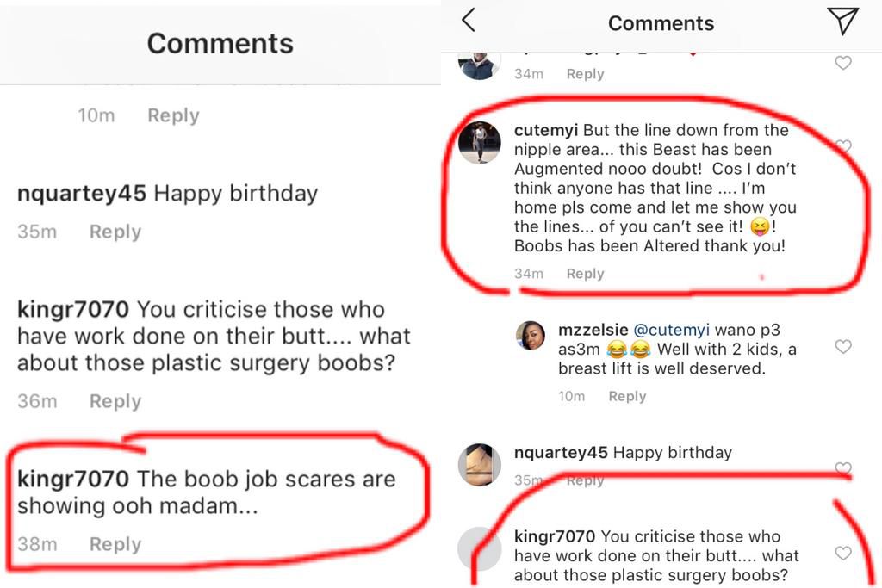The image size is (882, 588).
Task: Reply under kingr7070's 36m plastic surgery comment
Action: (115, 401)
